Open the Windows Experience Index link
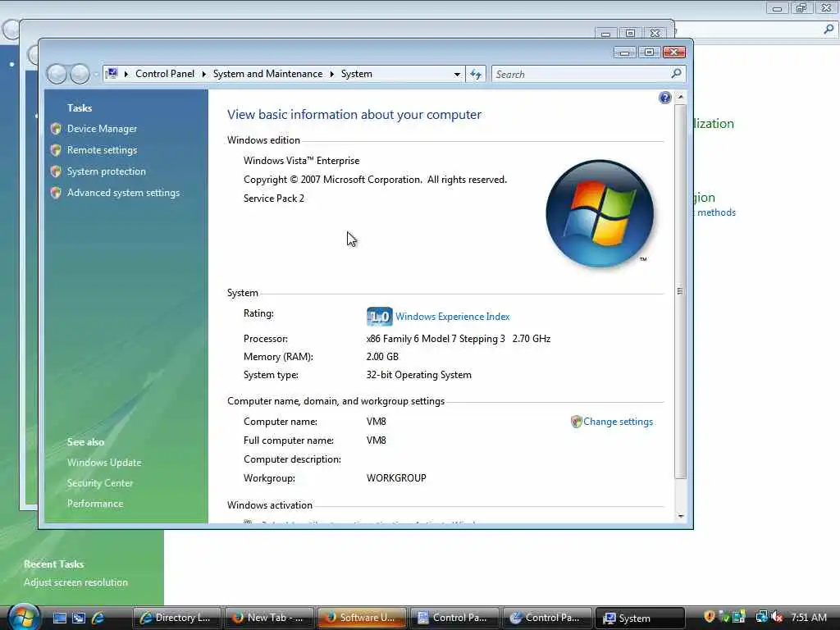The height and width of the screenshot is (630, 840). click(x=452, y=317)
